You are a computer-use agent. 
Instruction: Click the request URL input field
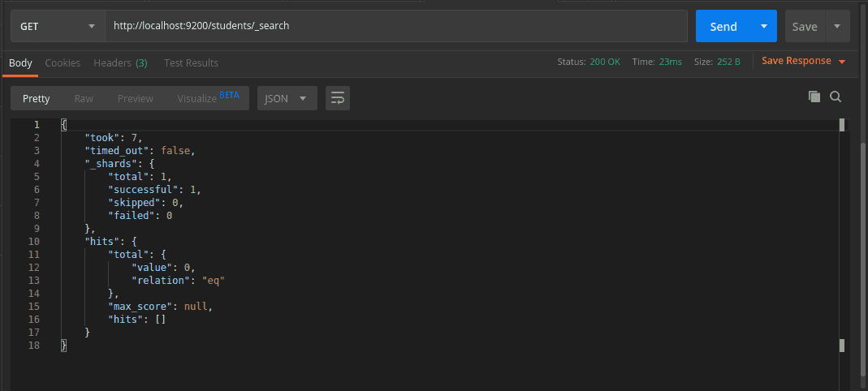[x=396, y=26]
